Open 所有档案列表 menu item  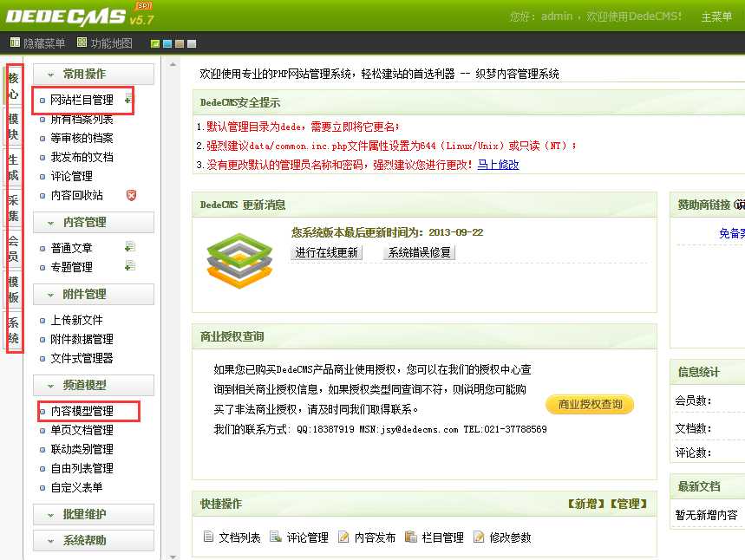pyautogui.click(x=82, y=120)
